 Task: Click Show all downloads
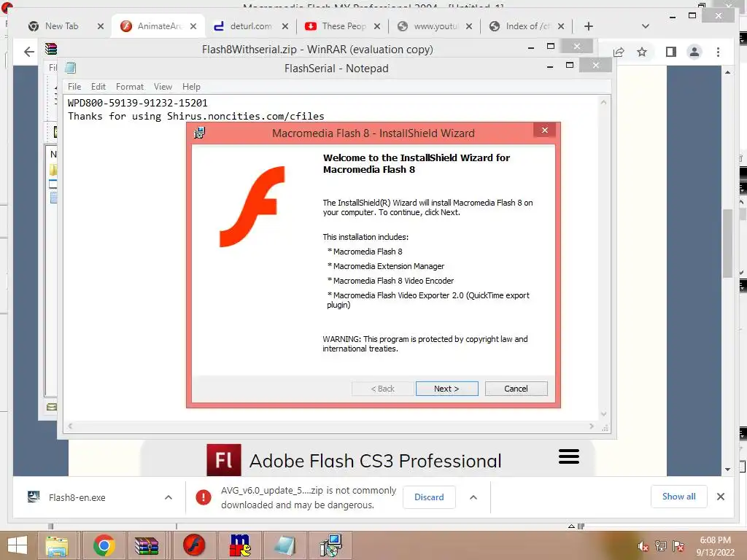678,497
